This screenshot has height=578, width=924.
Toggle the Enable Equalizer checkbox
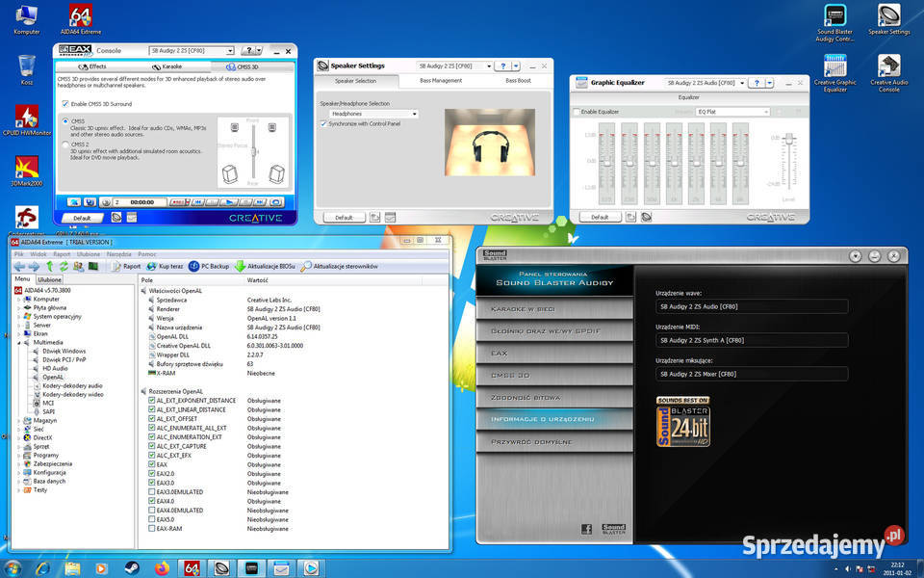pyautogui.click(x=577, y=112)
